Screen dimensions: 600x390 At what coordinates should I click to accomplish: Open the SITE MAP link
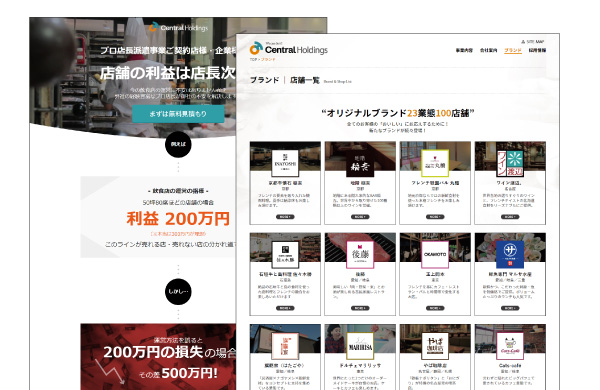535,42
